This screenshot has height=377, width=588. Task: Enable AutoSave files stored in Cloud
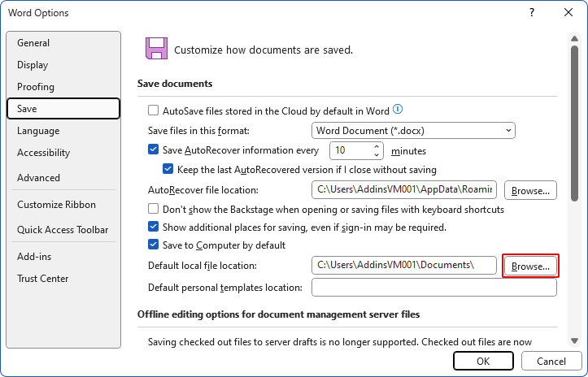[153, 110]
